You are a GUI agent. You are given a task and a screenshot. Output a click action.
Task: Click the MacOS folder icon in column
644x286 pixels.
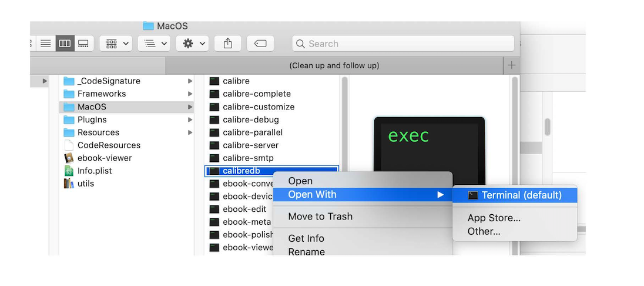point(69,107)
